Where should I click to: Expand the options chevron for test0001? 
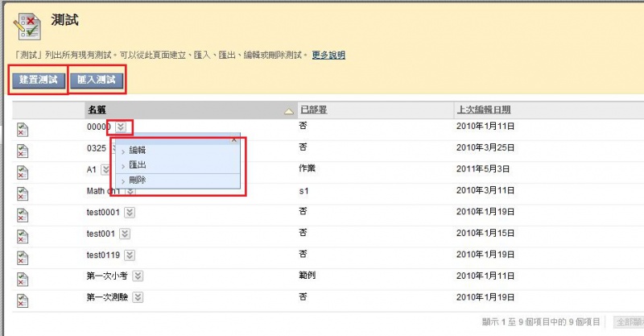[129, 212]
